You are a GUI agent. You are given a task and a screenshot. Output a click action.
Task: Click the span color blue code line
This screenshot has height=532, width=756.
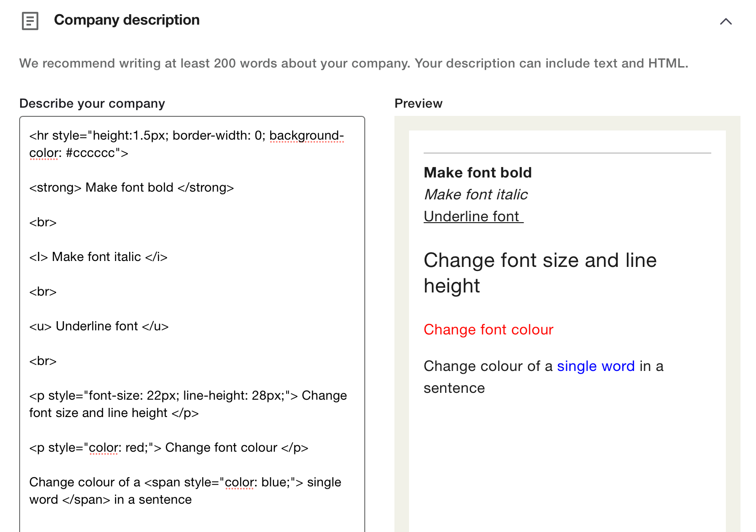(x=185, y=482)
